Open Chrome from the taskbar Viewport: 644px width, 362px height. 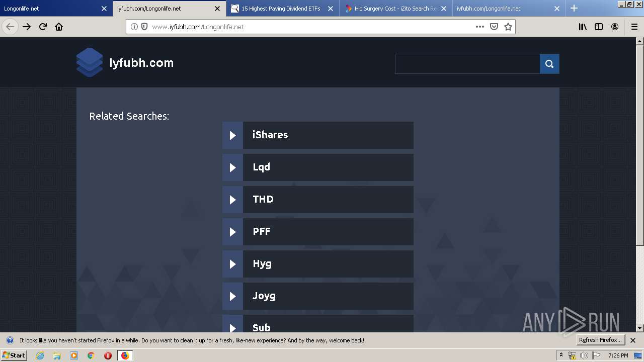coord(91,355)
